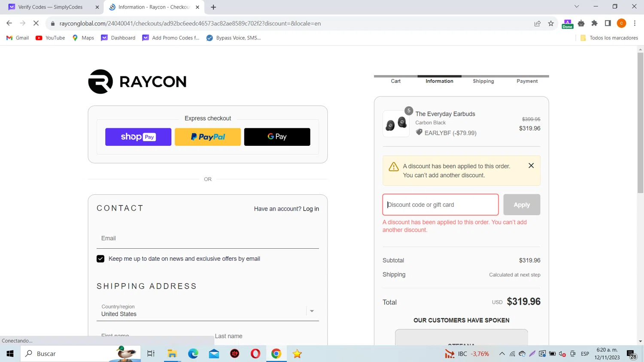644x362 pixels.
Task: Switch to the Verify Codes SimplyCodes tab
Action: click(x=51, y=7)
